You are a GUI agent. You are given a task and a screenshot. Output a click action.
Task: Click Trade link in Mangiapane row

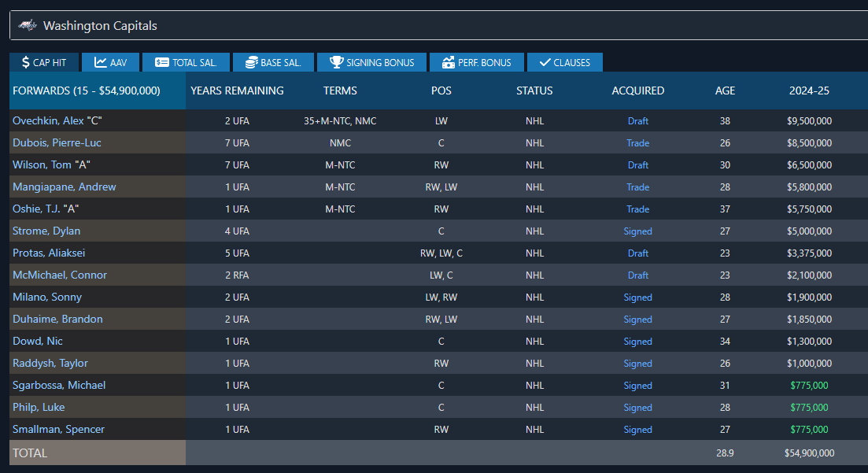tap(637, 187)
